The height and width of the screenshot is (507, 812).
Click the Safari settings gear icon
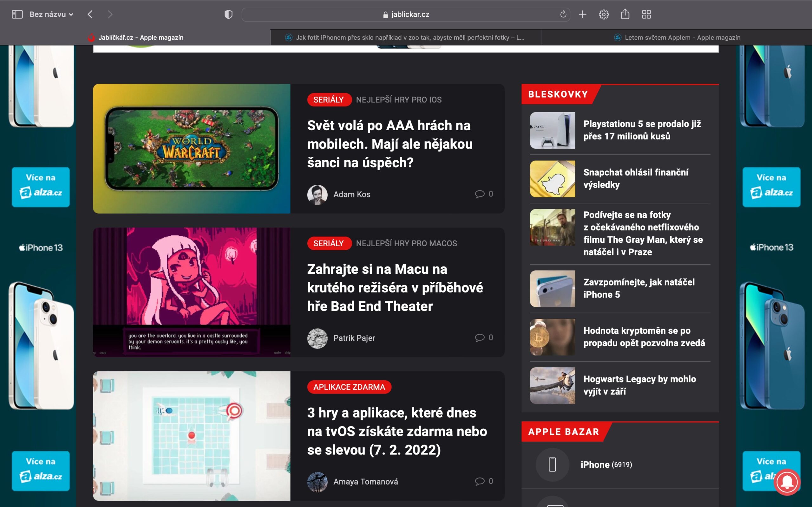coord(604,14)
